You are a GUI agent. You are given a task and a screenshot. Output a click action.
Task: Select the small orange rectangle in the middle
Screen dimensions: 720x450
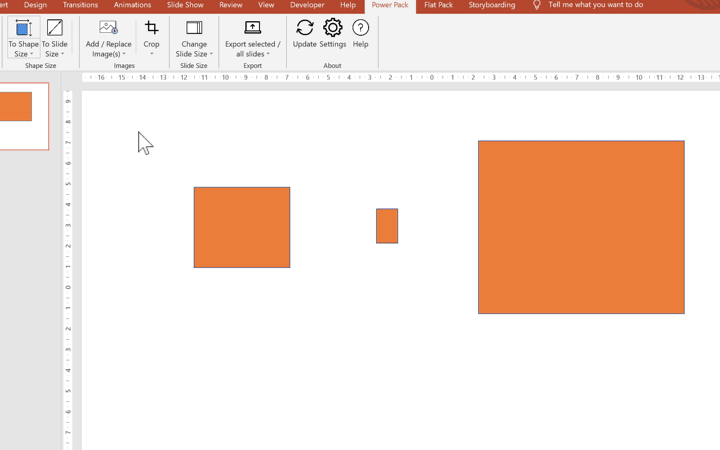click(387, 226)
